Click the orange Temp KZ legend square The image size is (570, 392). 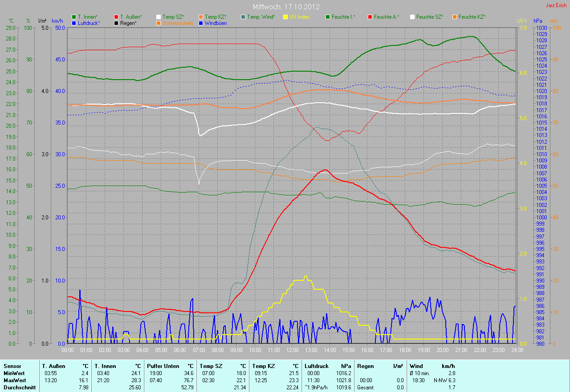201,17
